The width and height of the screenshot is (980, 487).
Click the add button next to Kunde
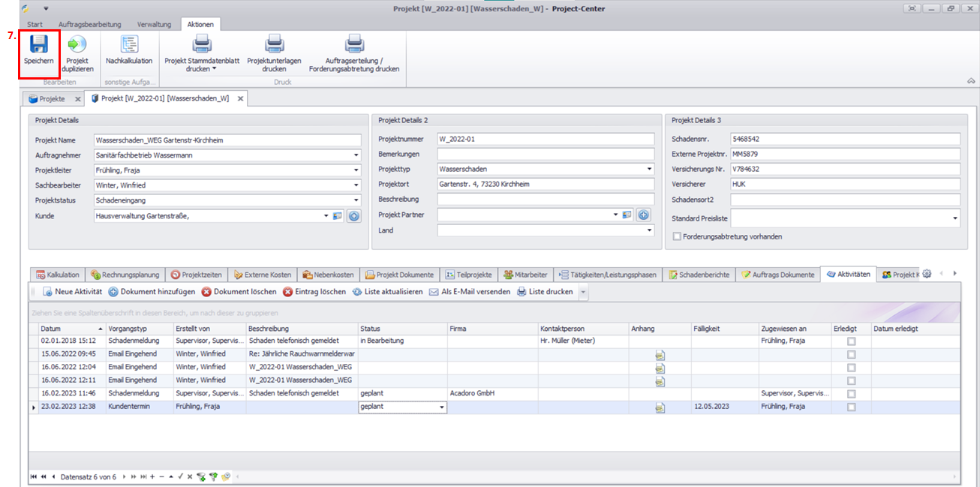353,216
